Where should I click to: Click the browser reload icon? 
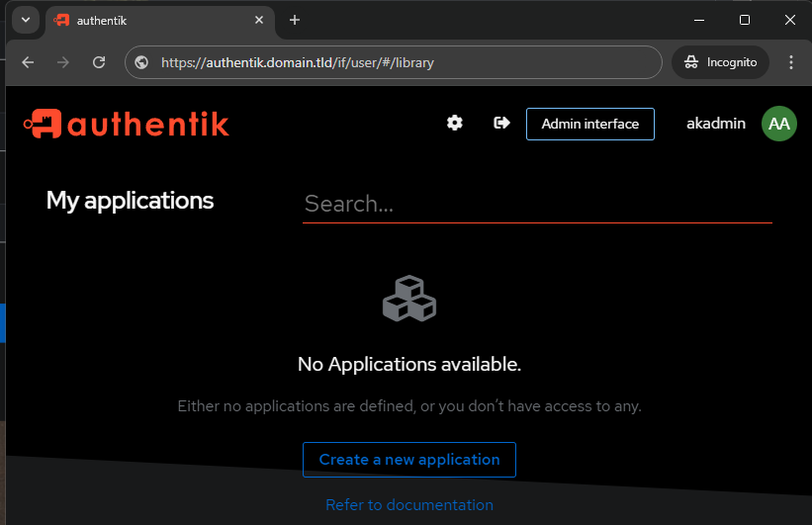point(99,62)
